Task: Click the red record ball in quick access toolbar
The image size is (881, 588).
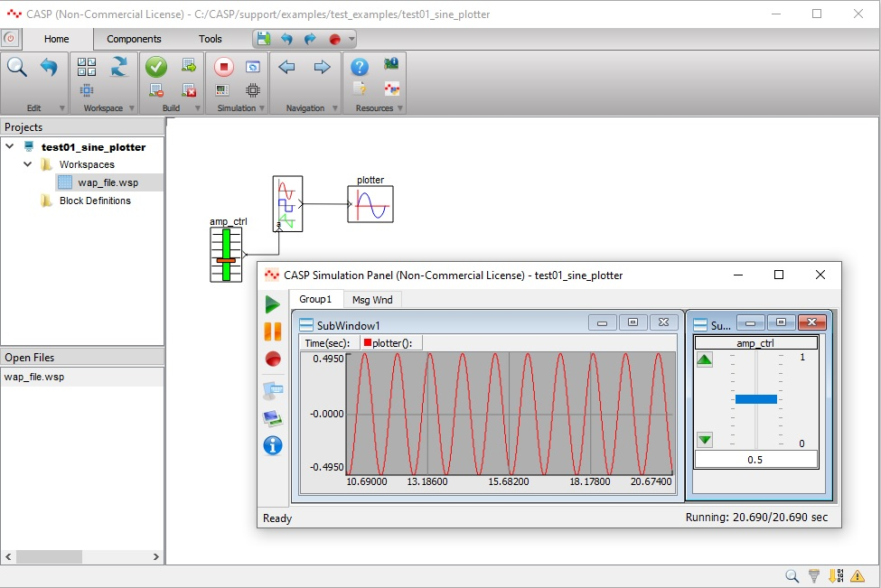Action: (x=335, y=40)
